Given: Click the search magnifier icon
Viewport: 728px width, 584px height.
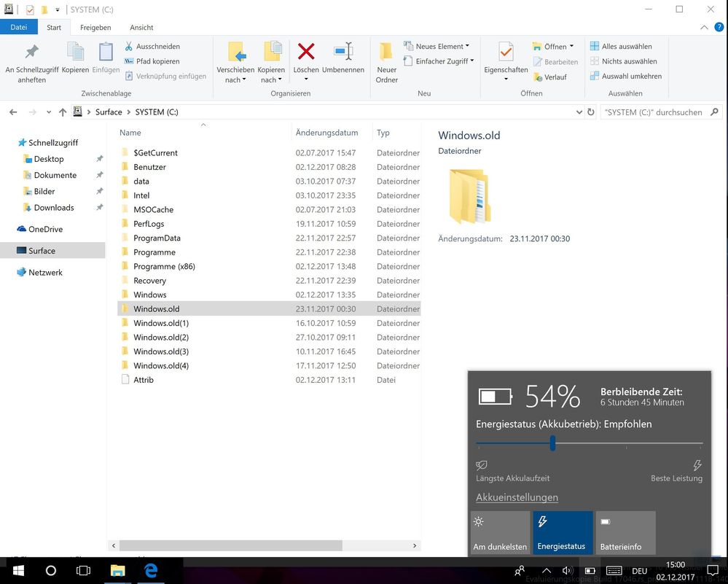Looking at the screenshot, I should (x=714, y=112).
